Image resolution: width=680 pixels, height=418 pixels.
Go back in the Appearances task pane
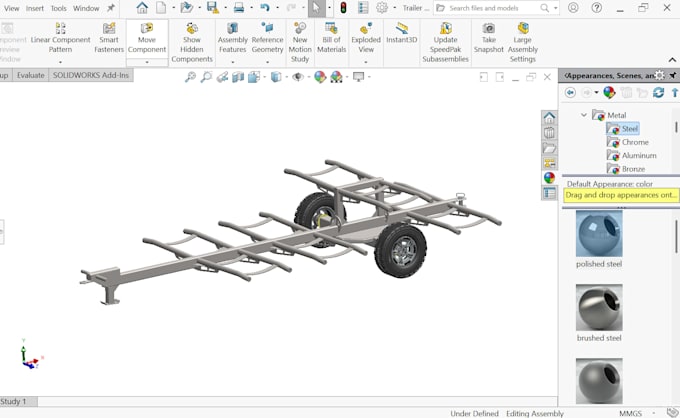pos(570,92)
